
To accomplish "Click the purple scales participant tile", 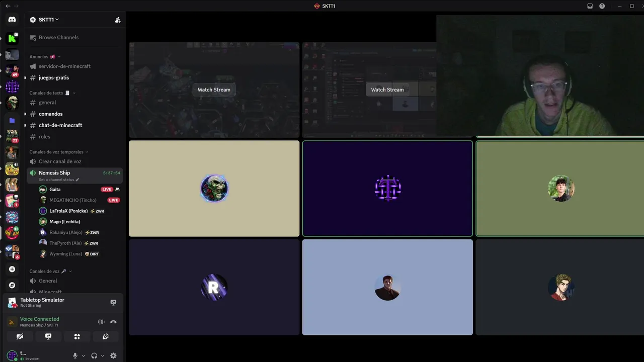I will coord(387,189).
